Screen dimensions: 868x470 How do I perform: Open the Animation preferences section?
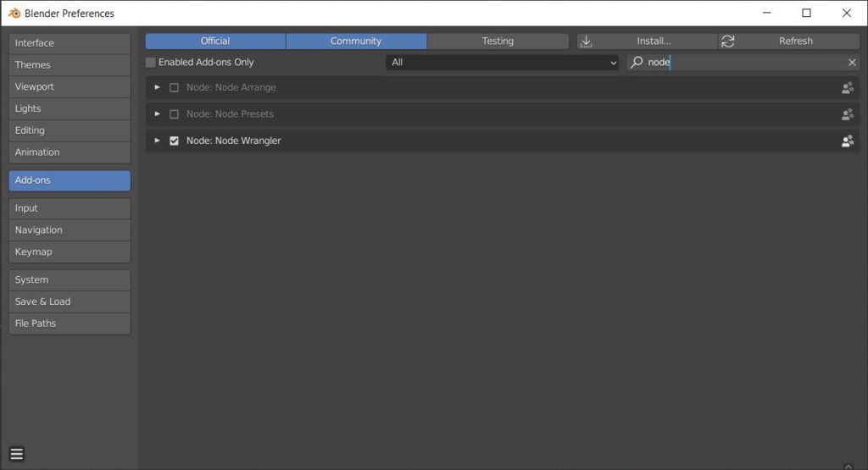(x=70, y=152)
